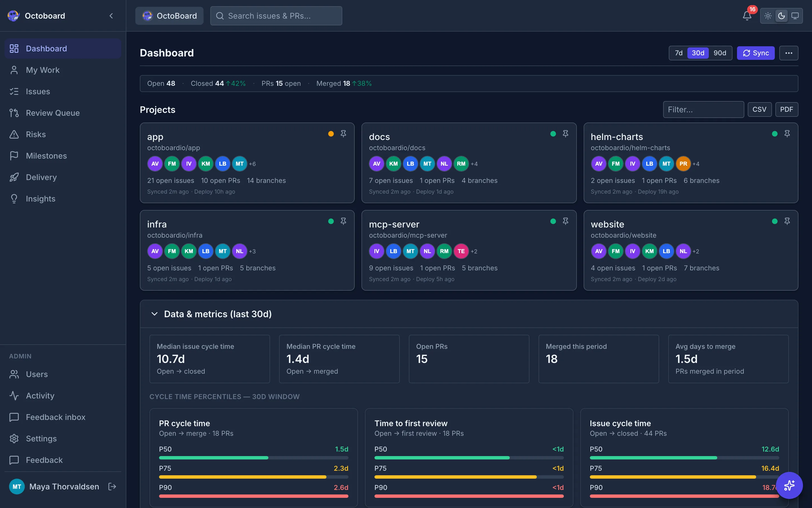
Task: Switch to light theme sun icon
Action: 768,16
